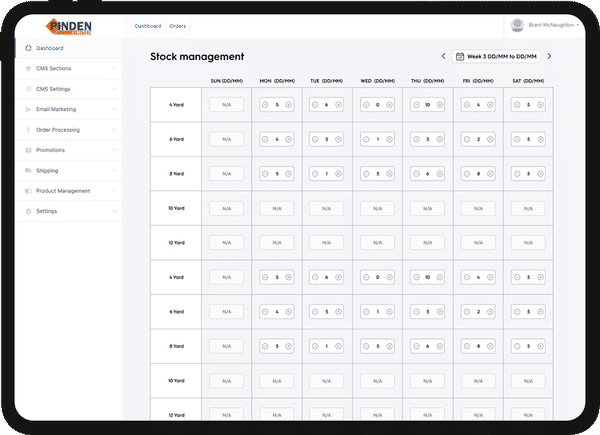
Task: Click the SAT (DD/MM) column header
Action: (528, 81)
